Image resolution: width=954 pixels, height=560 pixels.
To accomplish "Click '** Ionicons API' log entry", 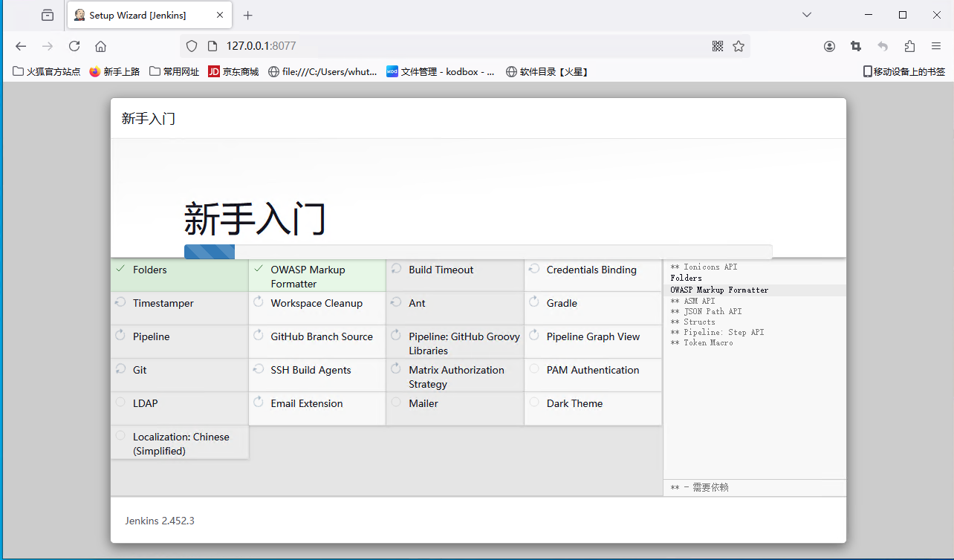I will tap(704, 267).
